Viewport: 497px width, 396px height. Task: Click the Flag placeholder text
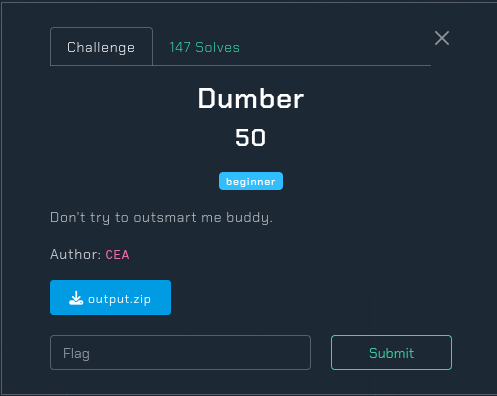[x=76, y=353]
